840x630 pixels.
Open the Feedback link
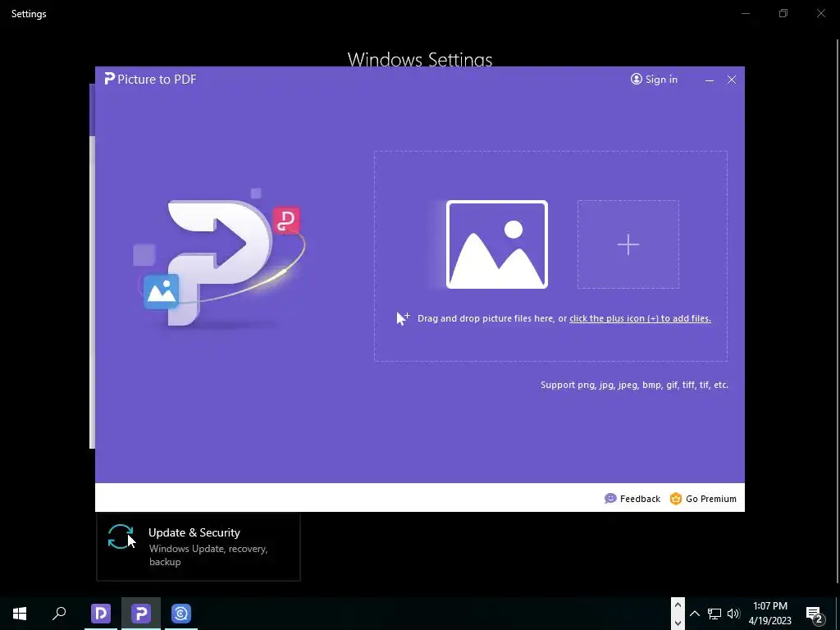click(x=632, y=499)
